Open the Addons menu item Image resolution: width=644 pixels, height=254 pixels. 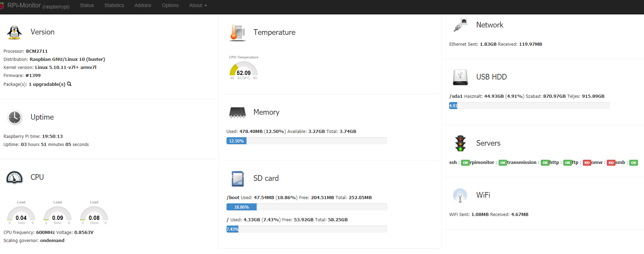(143, 5)
